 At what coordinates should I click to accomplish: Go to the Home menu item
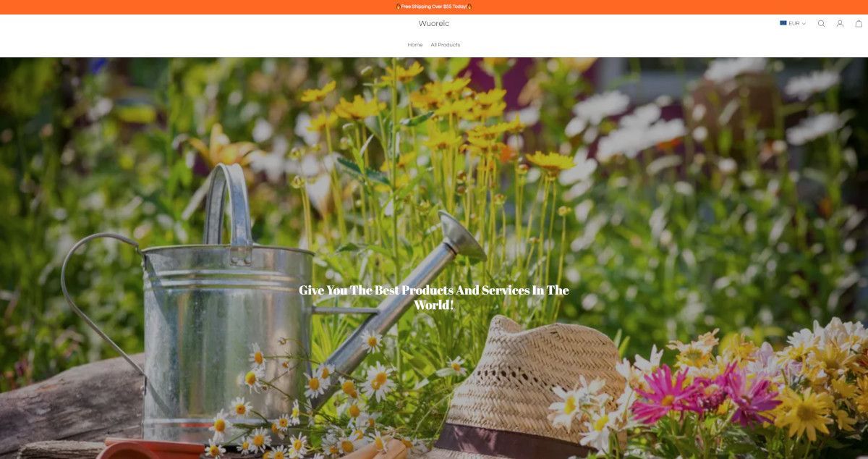(x=415, y=45)
